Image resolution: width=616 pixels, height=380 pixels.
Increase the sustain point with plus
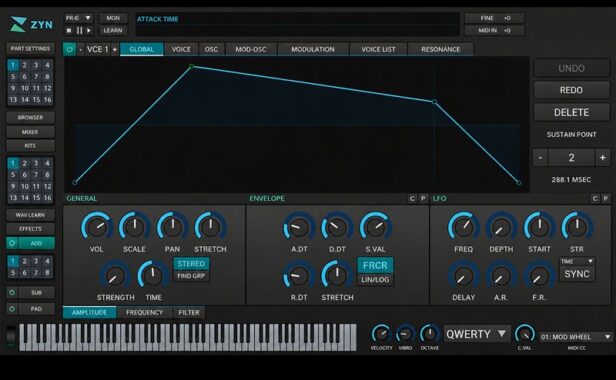[603, 158]
